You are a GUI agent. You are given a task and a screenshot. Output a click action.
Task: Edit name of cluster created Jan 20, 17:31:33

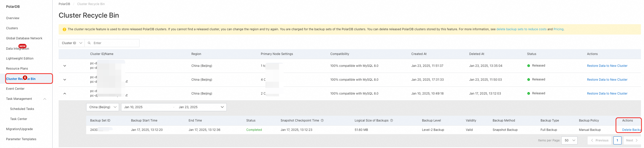pyautogui.click(x=127, y=81)
